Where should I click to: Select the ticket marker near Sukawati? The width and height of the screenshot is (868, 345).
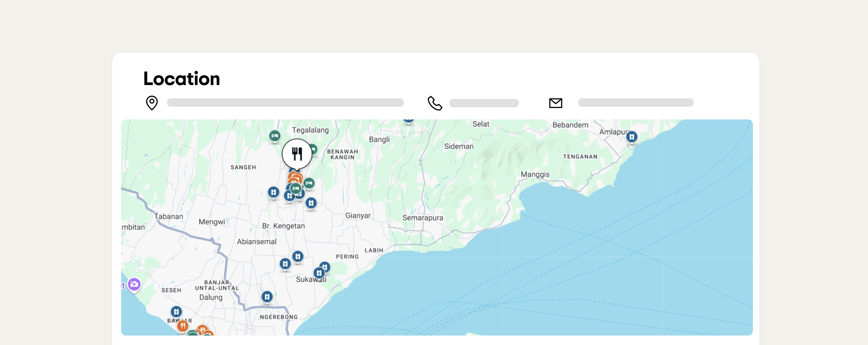pos(319,273)
